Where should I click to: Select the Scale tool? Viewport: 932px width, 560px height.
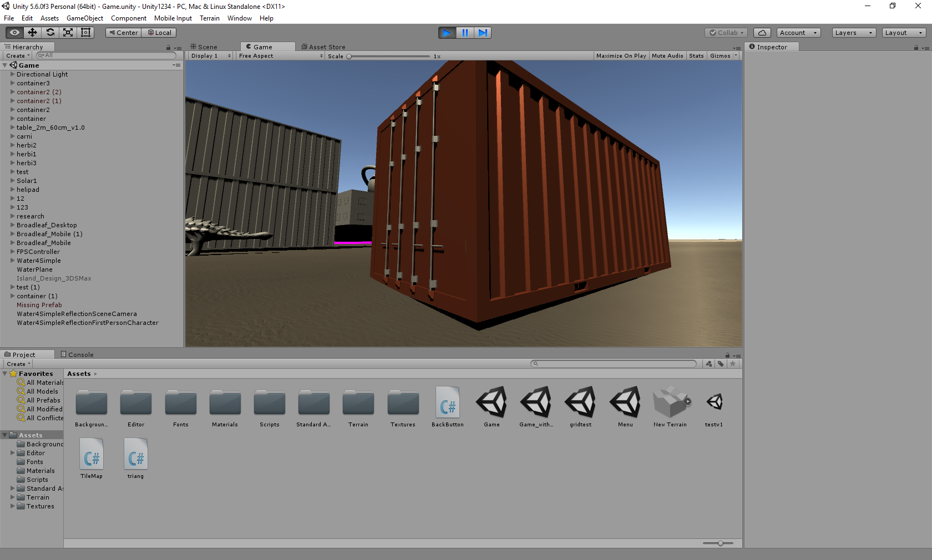coord(68,33)
